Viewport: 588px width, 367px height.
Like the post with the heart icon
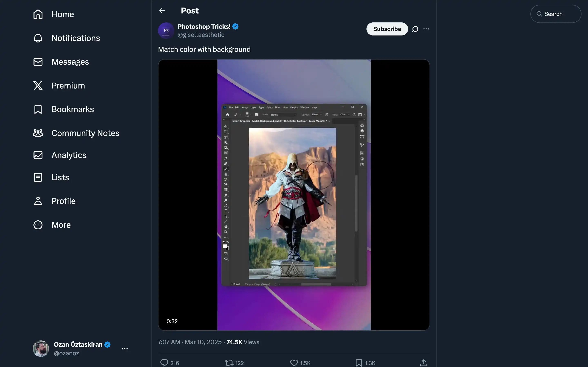click(x=294, y=363)
